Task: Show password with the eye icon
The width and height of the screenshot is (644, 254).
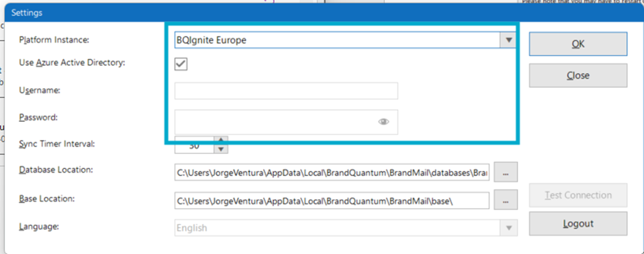Action: tap(384, 122)
